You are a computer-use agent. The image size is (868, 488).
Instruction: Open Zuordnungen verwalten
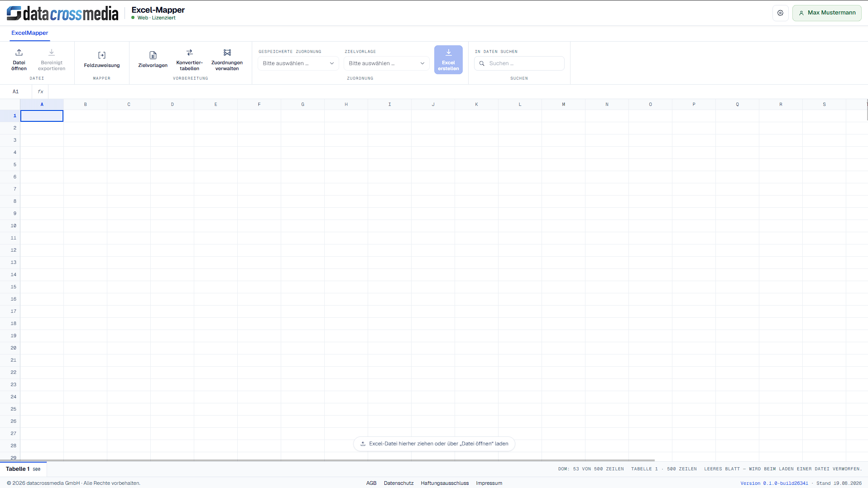[x=227, y=60]
